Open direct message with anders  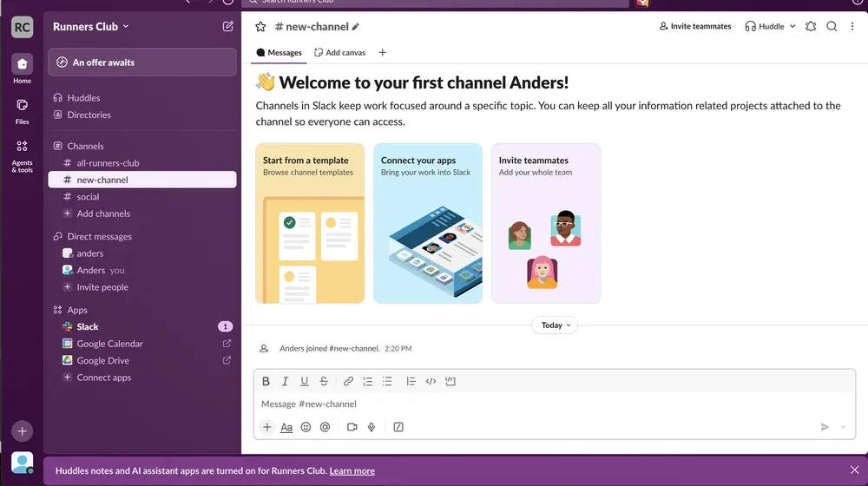[x=142, y=253]
